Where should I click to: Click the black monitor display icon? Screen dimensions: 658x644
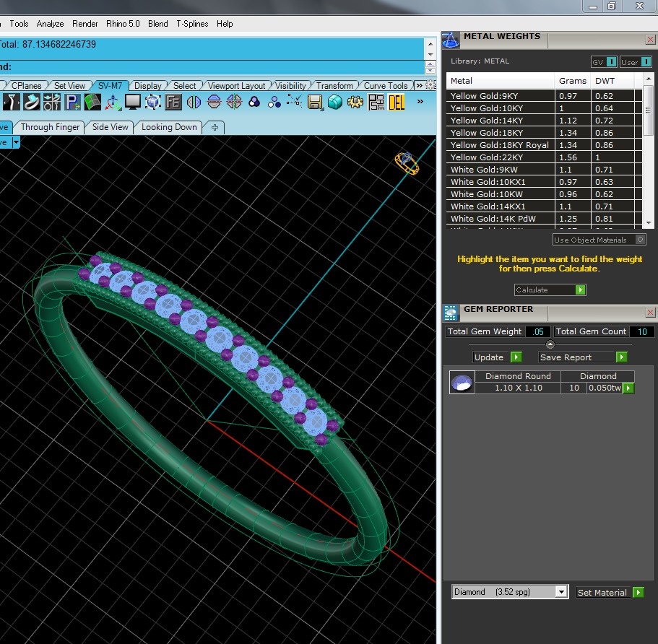point(133,102)
